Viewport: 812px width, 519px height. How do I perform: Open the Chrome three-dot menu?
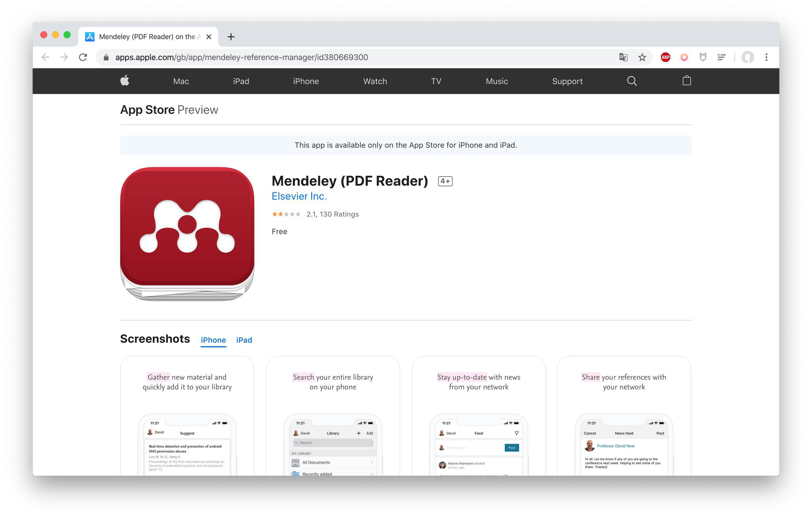click(x=766, y=57)
